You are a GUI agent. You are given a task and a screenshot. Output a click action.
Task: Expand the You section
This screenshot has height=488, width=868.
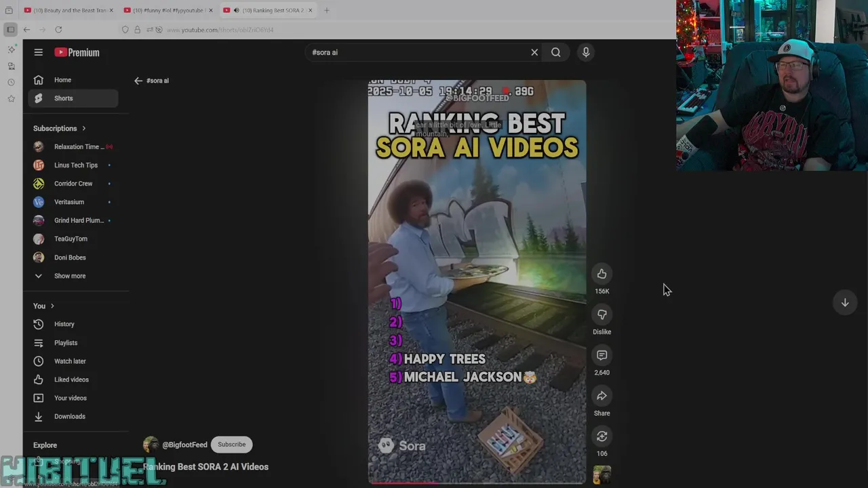click(43, 306)
